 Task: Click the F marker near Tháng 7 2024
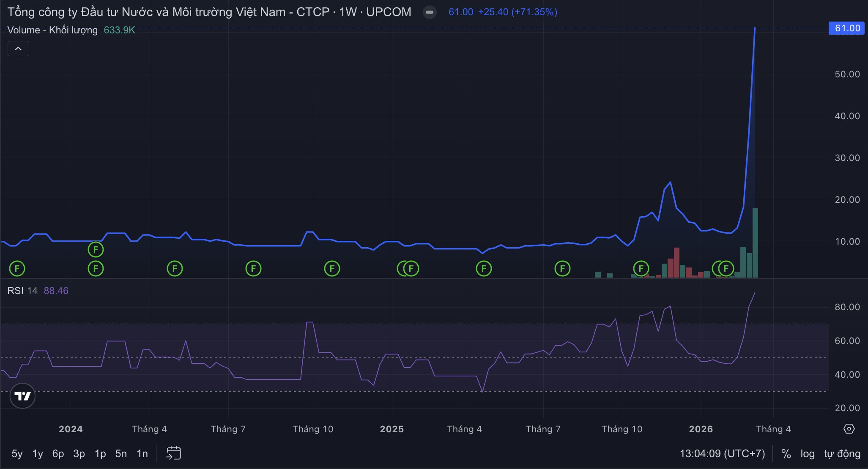[253, 268]
